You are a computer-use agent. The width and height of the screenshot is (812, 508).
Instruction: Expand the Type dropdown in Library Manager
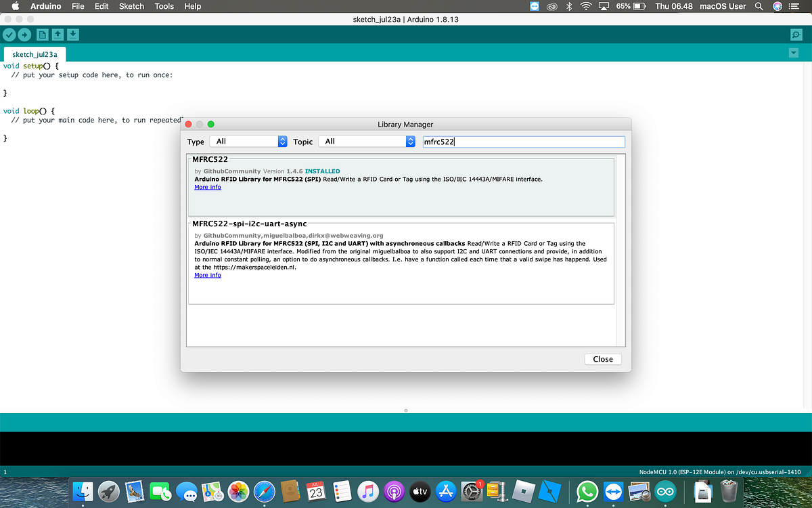click(248, 141)
